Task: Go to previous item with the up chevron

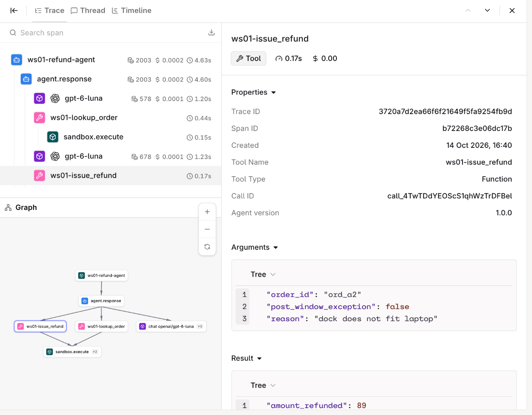Action: [x=468, y=10]
